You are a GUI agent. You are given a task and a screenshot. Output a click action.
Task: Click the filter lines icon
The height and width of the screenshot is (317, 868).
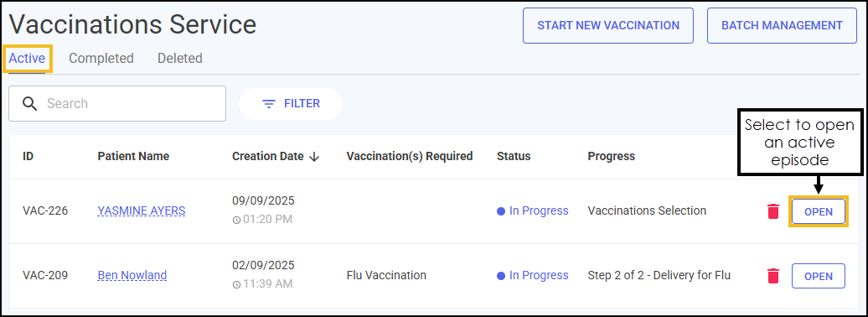pyautogui.click(x=269, y=104)
